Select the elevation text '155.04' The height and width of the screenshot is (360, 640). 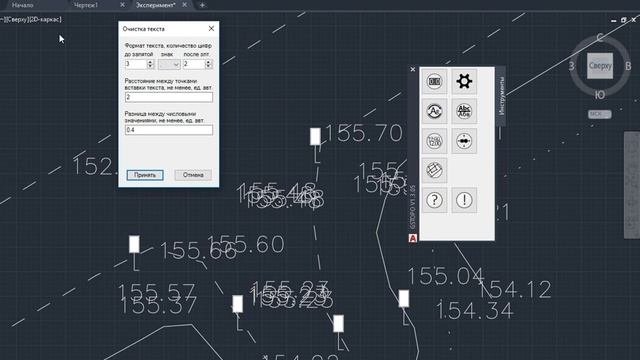click(x=446, y=276)
